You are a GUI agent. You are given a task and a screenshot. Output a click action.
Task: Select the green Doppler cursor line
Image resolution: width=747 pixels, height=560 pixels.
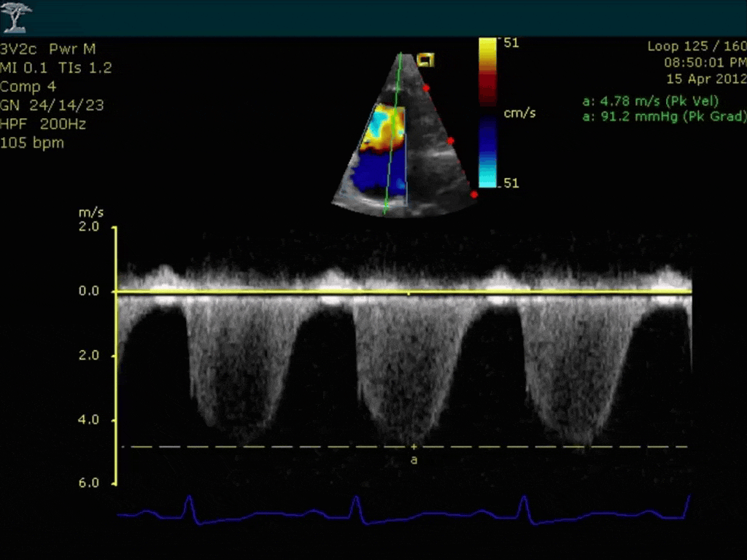[x=392, y=134]
